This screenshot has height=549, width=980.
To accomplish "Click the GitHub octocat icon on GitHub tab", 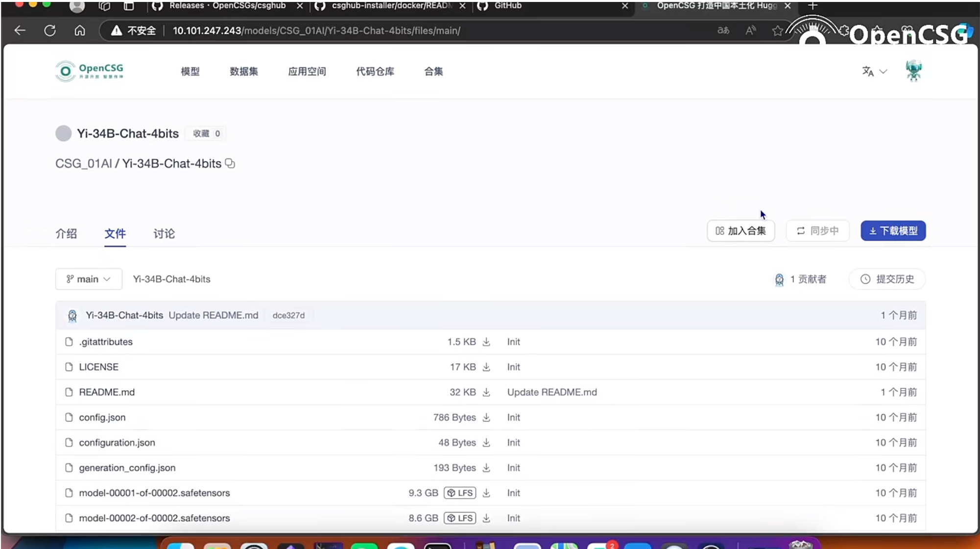I will 482,6.
